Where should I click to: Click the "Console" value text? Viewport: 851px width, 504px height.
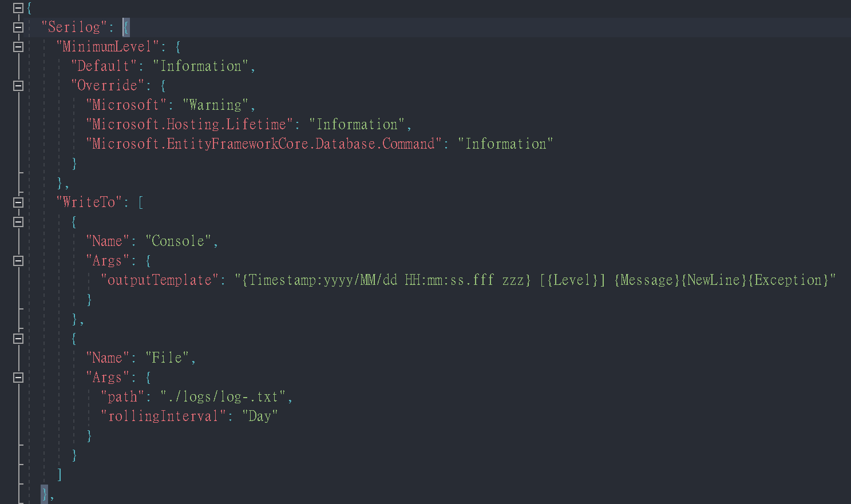(177, 241)
